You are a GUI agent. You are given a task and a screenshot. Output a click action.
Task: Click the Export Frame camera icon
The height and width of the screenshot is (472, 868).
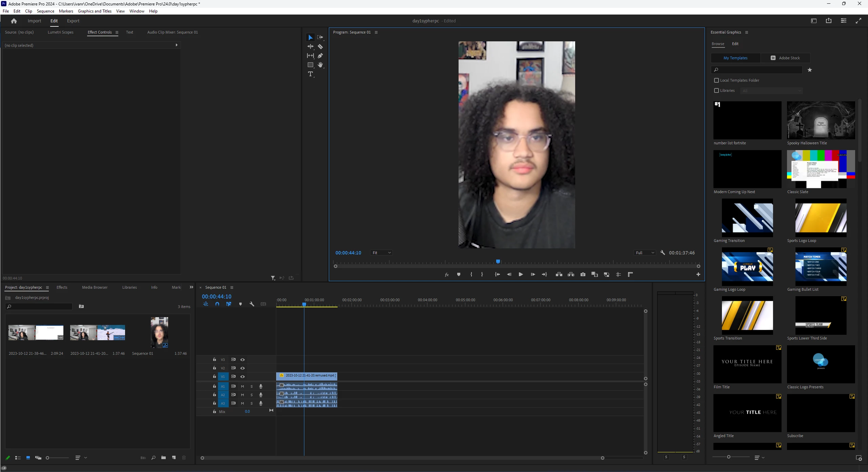click(583, 274)
